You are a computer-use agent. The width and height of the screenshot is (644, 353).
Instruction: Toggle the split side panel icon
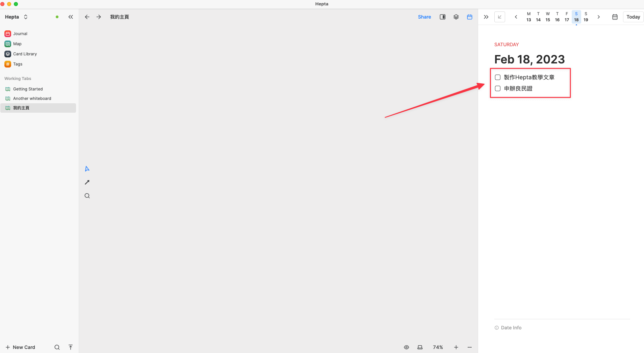point(443,17)
